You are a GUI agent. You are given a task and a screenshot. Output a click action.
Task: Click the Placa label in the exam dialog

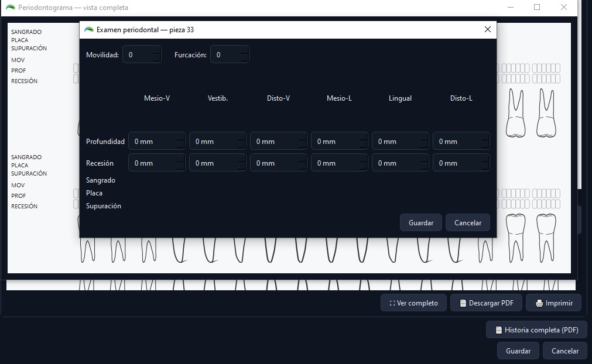(x=94, y=193)
